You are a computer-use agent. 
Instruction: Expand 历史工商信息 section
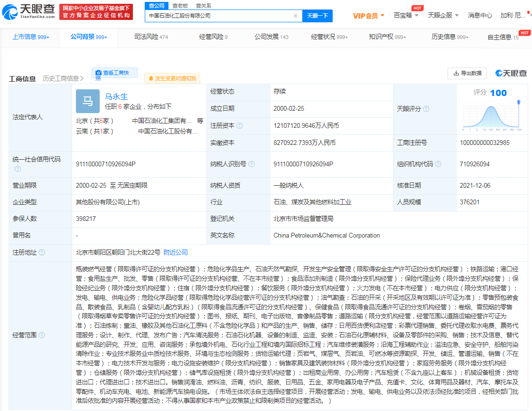63,78
